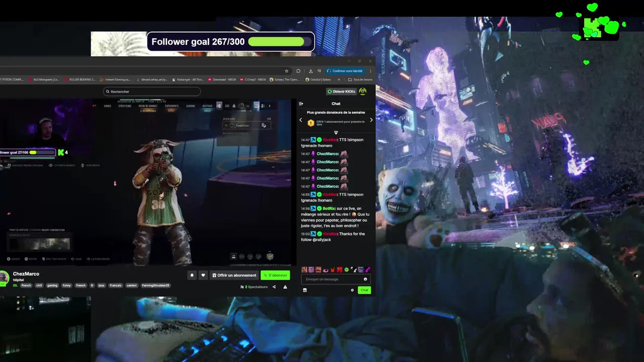
Task: Open the 'OctoSol | Solsea' bookmark
Action: 317,79
